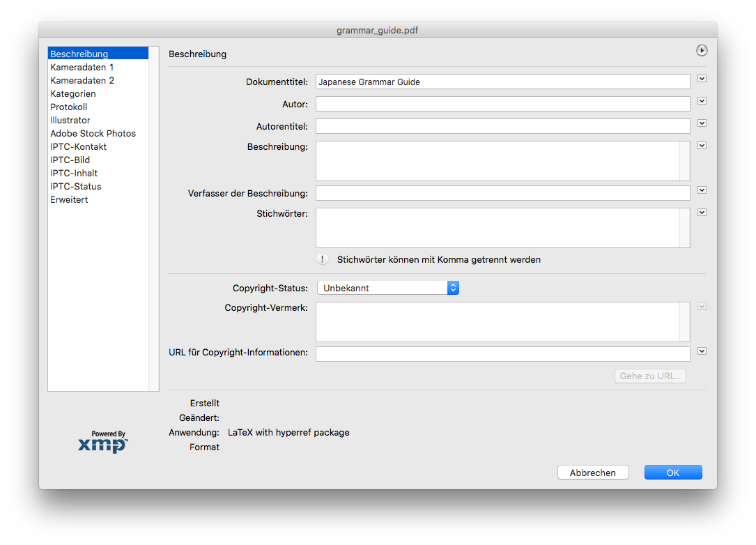756x545 pixels.
Task: Click the Beschreibung text area scrollbar
Action: click(684, 161)
